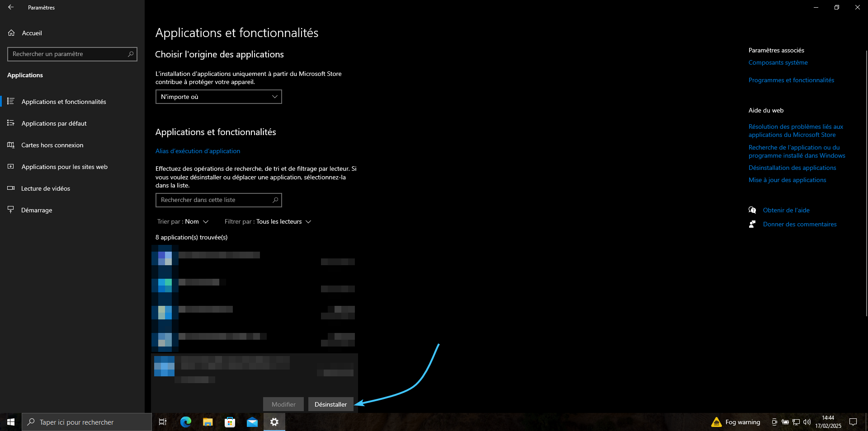Open Alias d'exécution d'application link
Image resolution: width=868 pixels, height=431 pixels.
coord(198,151)
